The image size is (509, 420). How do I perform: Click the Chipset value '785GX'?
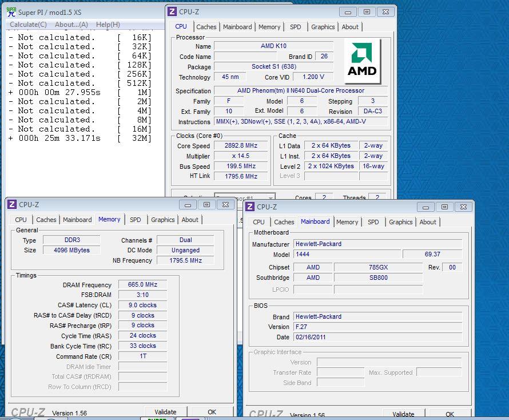378,267
